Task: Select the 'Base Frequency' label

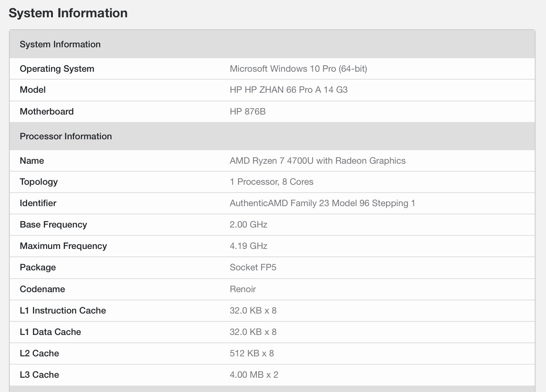Action: pos(53,225)
